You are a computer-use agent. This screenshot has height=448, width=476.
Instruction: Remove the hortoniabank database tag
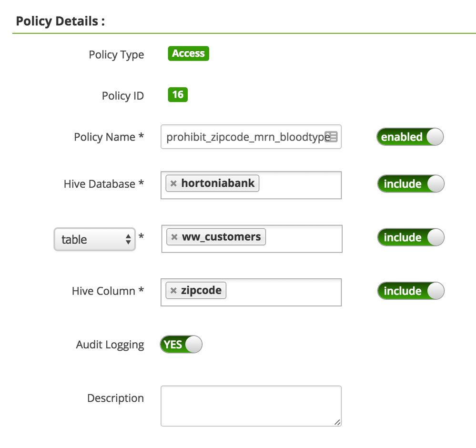(x=173, y=183)
